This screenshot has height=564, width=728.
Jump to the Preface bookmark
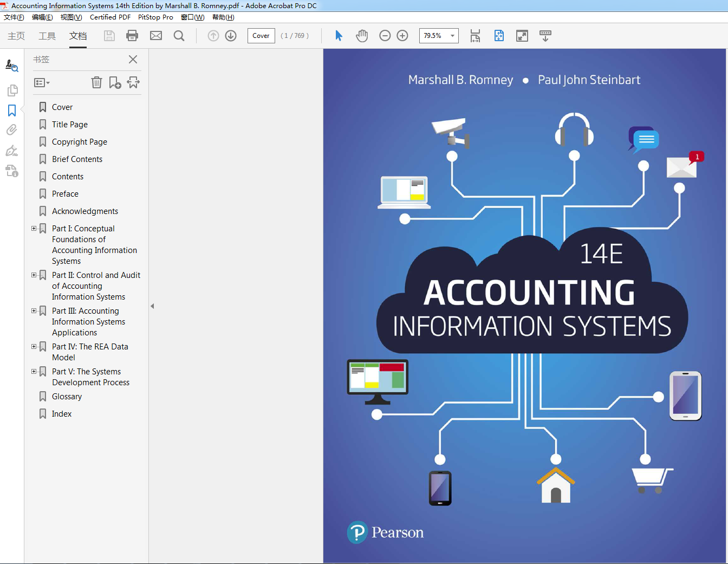click(x=65, y=194)
